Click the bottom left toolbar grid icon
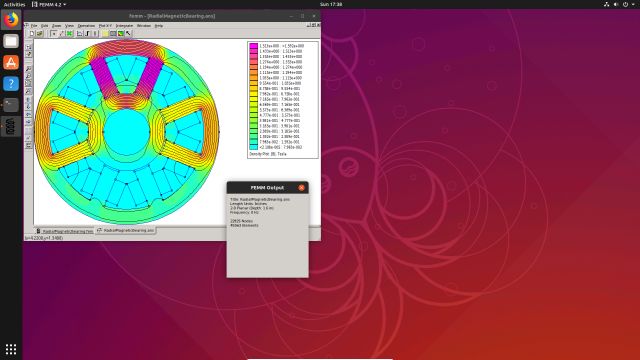Viewport: 640px width, 360px height. click(29, 144)
